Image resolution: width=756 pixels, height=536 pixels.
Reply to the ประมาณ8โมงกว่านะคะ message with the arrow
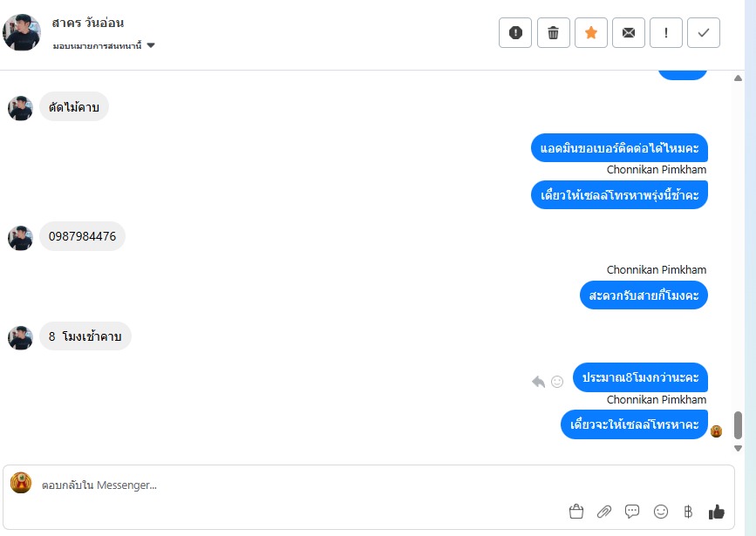tap(538, 382)
